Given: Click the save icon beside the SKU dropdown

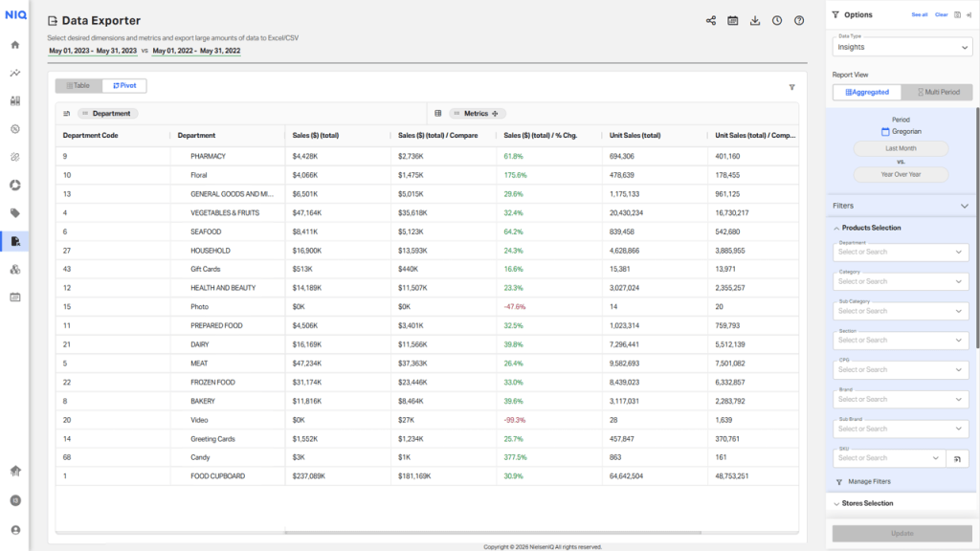Looking at the screenshot, I should tap(957, 458).
